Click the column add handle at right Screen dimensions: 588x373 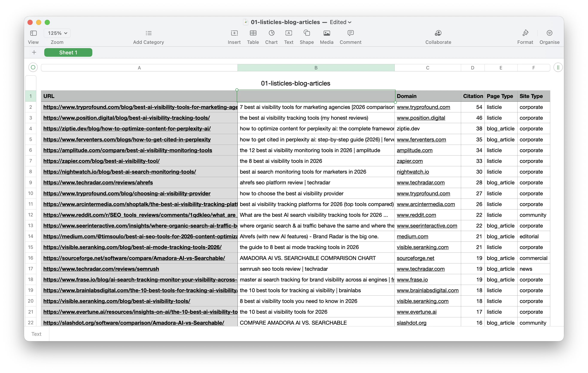pos(558,67)
